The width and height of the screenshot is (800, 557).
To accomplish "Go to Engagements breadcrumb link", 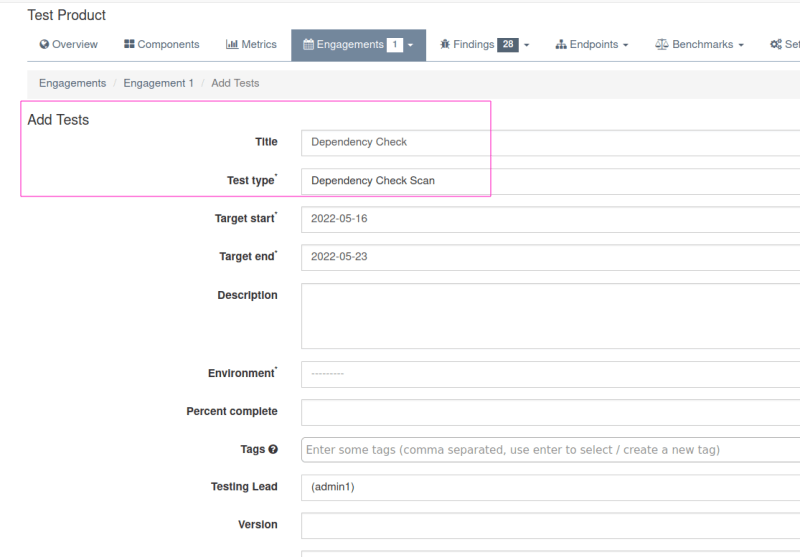I will [72, 83].
